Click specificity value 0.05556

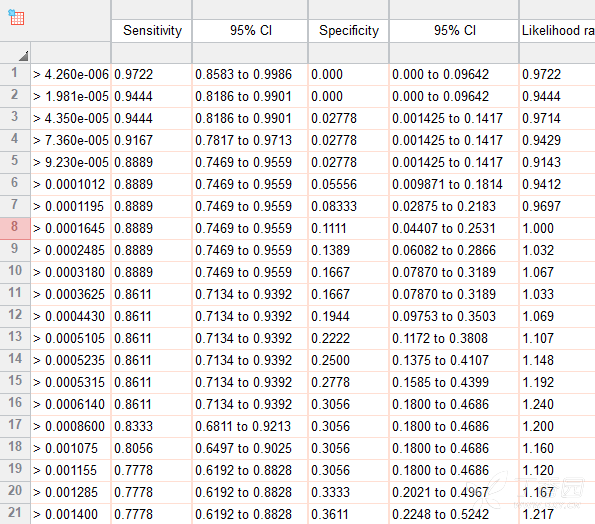click(x=349, y=184)
